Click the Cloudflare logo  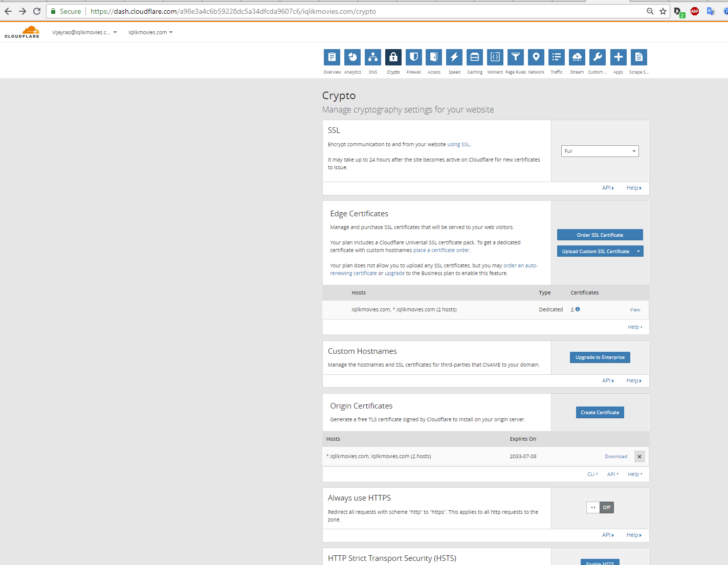click(x=22, y=32)
